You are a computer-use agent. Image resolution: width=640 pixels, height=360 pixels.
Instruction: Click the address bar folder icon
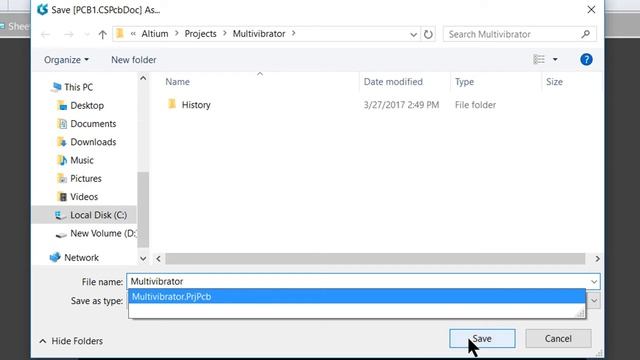(x=120, y=33)
